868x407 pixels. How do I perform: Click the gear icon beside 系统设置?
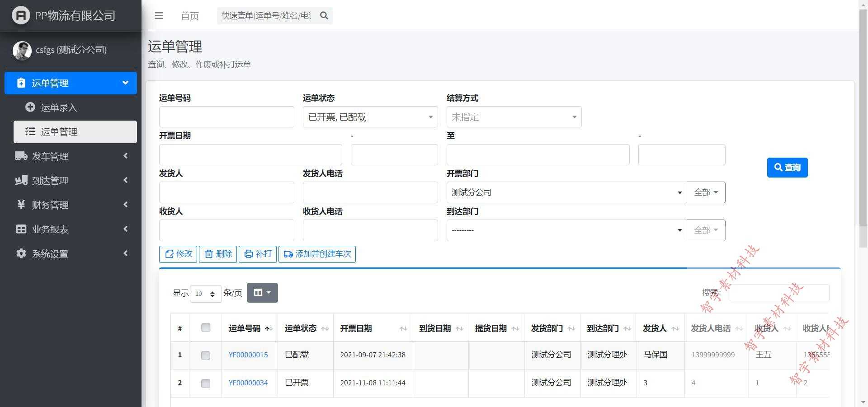21,253
